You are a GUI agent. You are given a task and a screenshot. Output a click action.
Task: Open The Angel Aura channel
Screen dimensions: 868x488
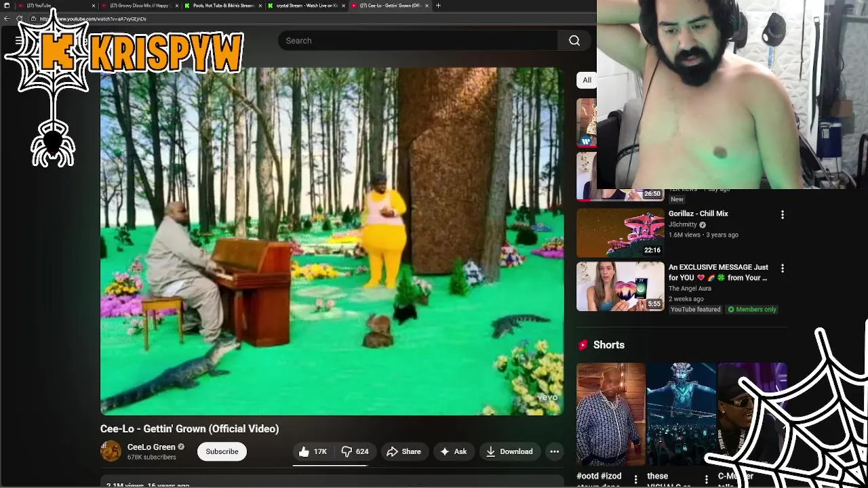690,288
